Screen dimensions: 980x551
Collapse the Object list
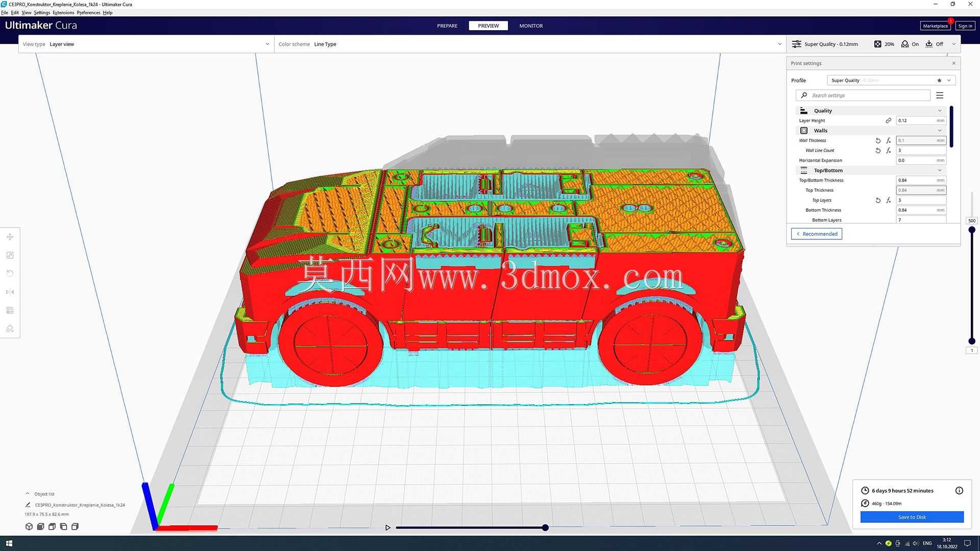(28, 493)
